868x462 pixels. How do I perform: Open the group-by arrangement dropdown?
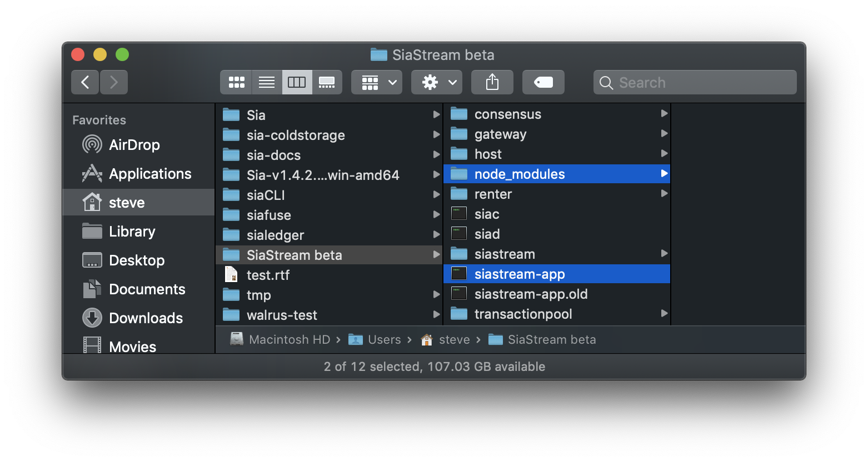(x=377, y=82)
